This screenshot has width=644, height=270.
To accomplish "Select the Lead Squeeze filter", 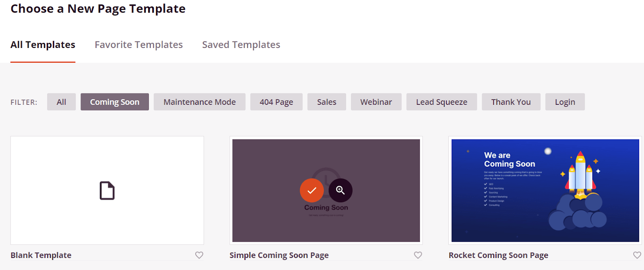I will [442, 102].
